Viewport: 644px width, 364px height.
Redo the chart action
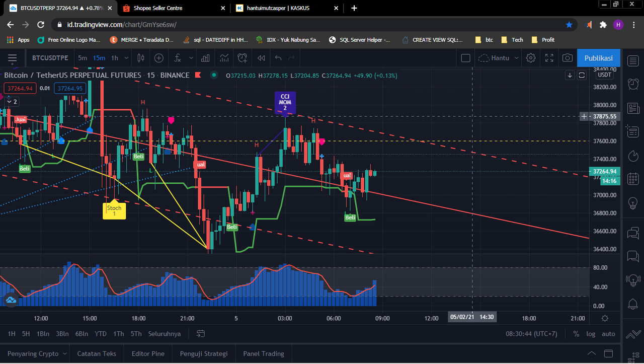coord(291,58)
